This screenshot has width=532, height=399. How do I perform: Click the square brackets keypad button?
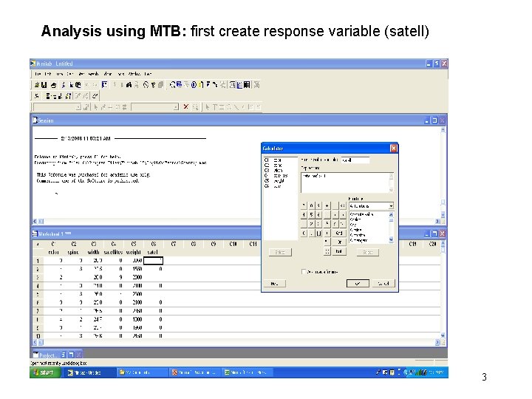click(318, 233)
